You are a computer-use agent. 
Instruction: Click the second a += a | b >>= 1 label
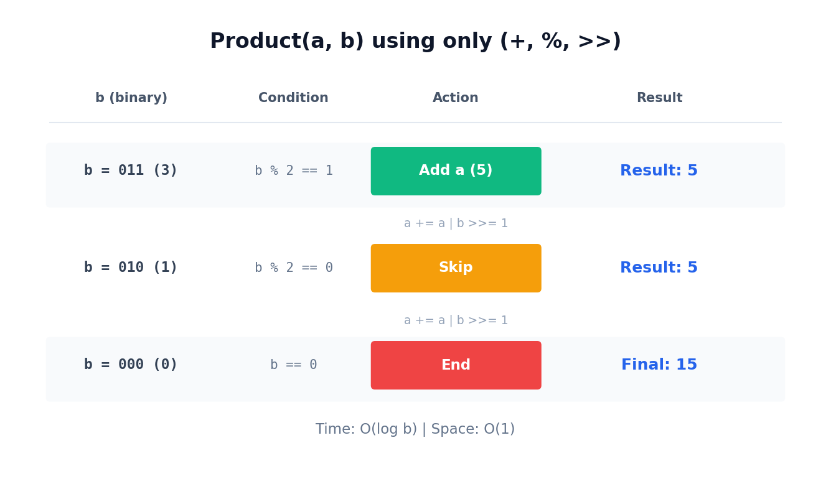[456, 320]
